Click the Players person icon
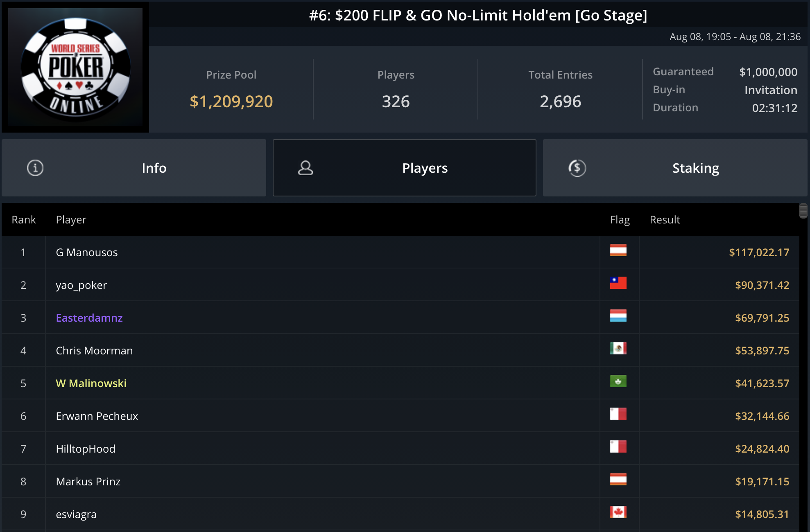Viewport: 810px width, 532px height. pos(305,168)
